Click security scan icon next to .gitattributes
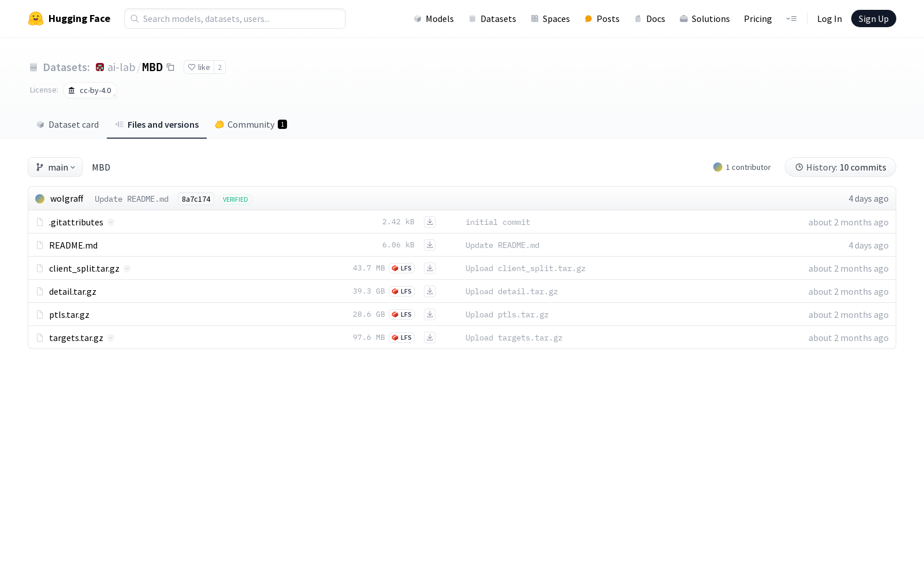Viewport: 924px width, 578px height. coord(111,222)
